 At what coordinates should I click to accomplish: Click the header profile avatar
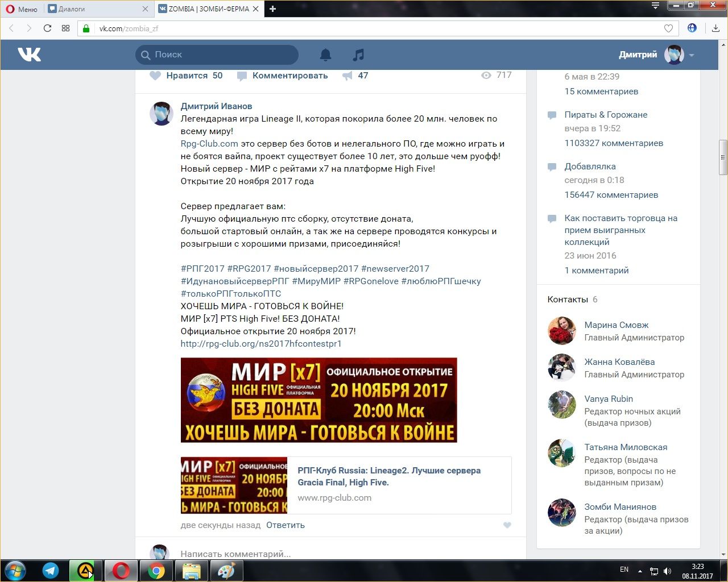pyautogui.click(x=674, y=55)
